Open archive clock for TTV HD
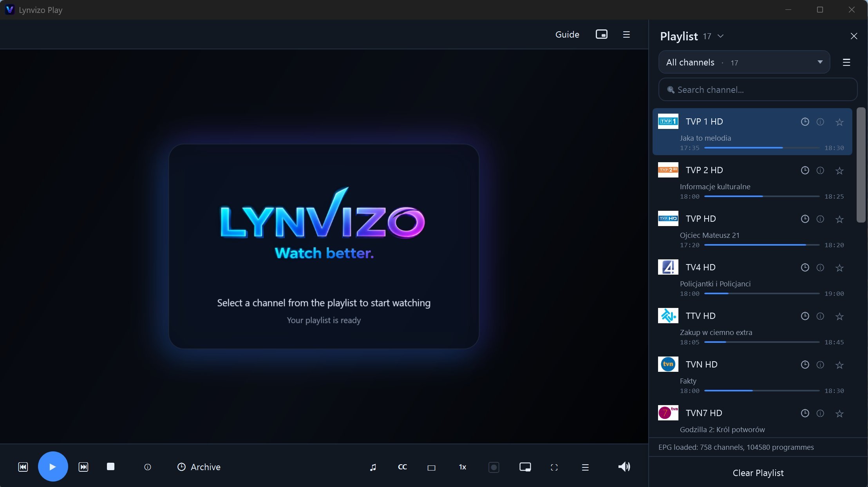The width and height of the screenshot is (868, 487). pos(805,316)
